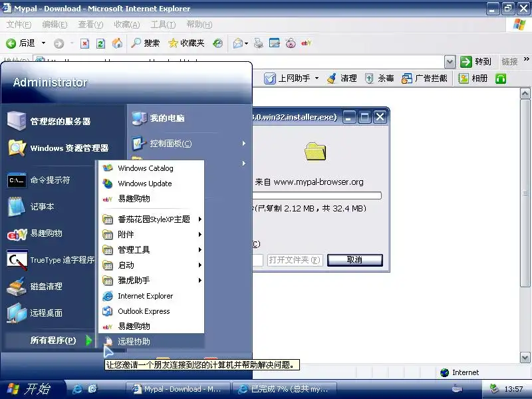Open 我的电脑 in Start menu
Screen dimensions: 532x399
click(158, 118)
